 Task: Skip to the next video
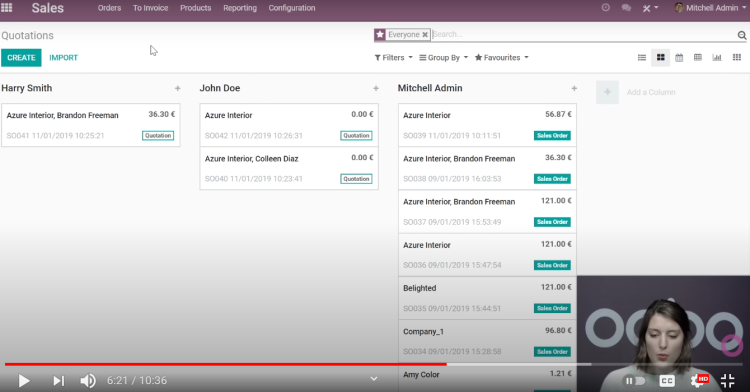tap(58, 381)
